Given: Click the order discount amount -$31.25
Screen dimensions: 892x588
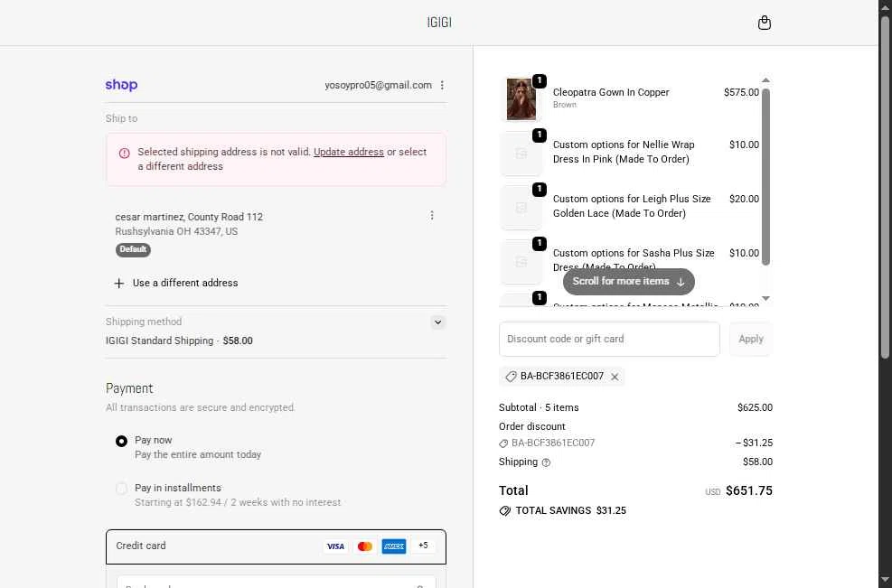Looking at the screenshot, I should point(754,443).
